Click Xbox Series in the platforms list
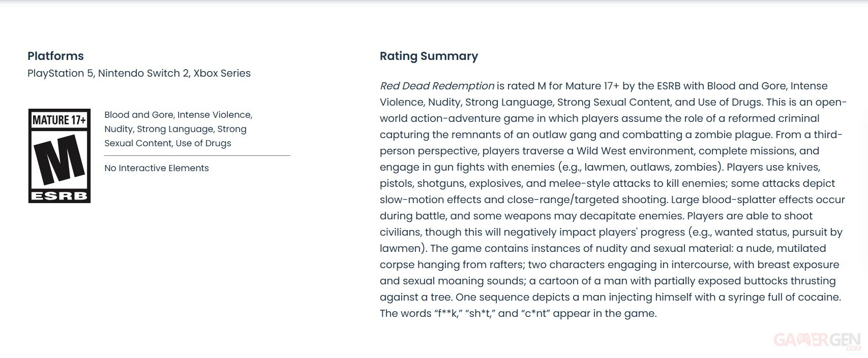 click(222, 73)
